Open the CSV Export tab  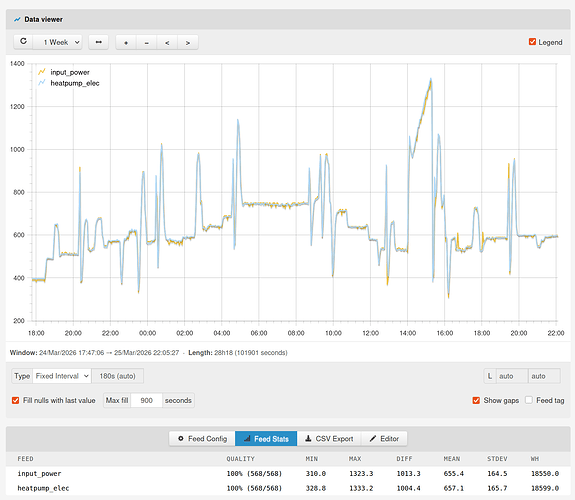[x=329, y=439]
